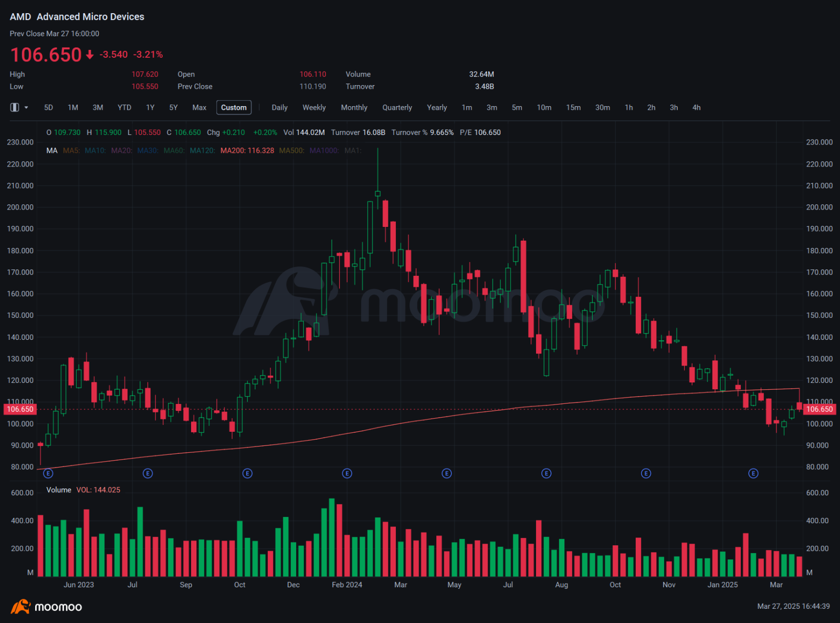
Task: Open the chart type candlestick icon
Action: pyautogui.click(x=15, y=108)
